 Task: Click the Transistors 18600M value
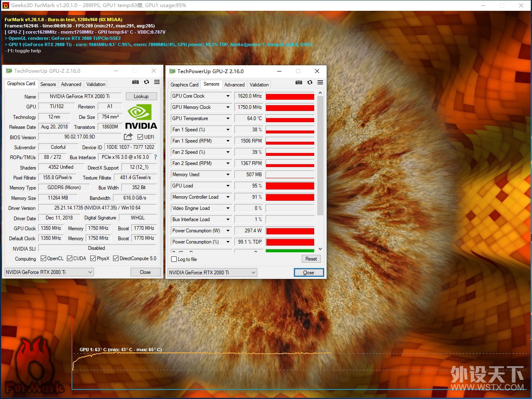110,127
